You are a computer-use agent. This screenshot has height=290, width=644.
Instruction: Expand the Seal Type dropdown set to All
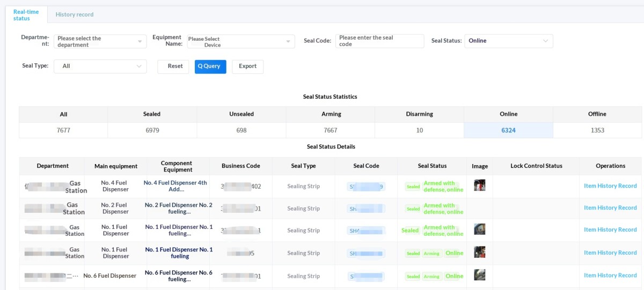tap(100, 66)
